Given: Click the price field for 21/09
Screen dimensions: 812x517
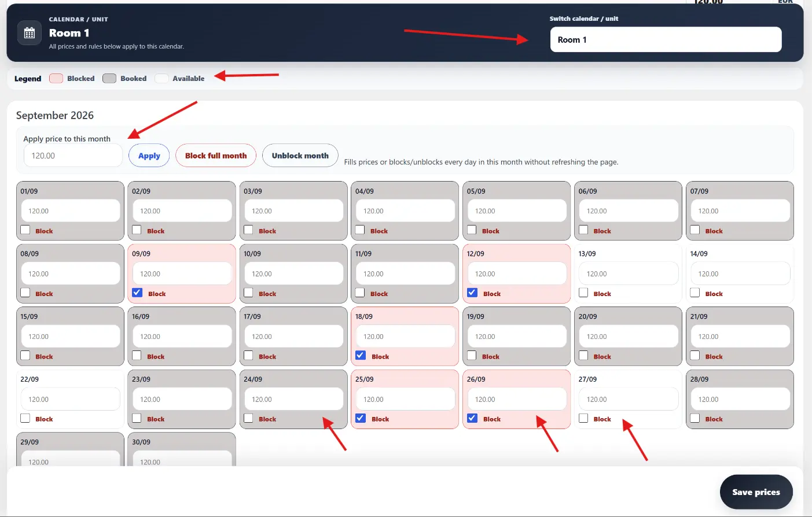Looking at the screenshot, I should (x=740, y=337).
